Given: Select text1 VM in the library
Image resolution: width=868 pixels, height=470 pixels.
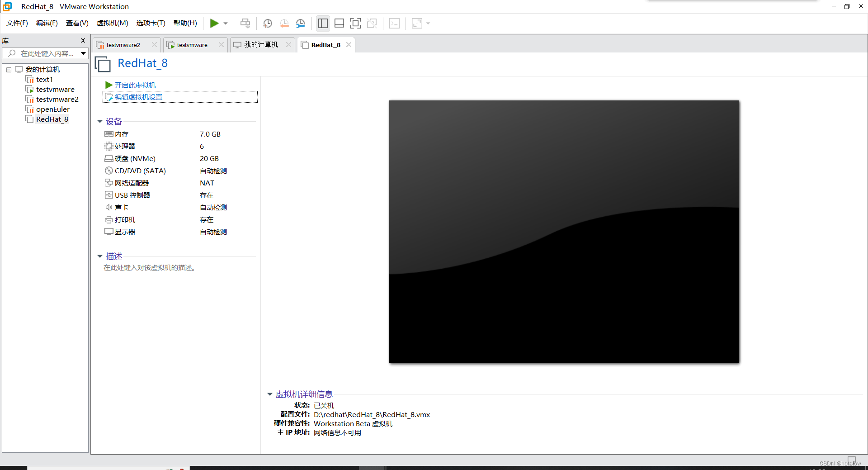Looking at the screenshot, I should click(x=44, y=80).
